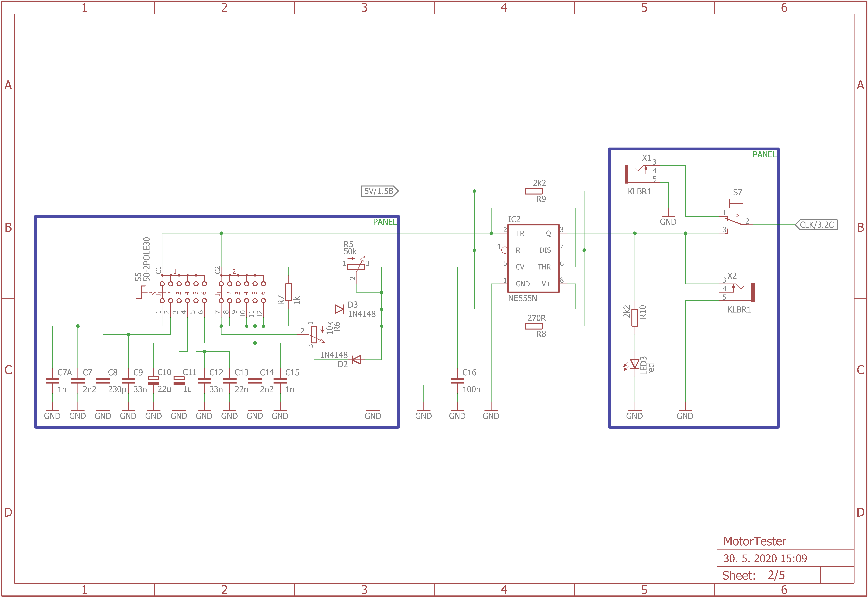
Task: Click the R8 270R resistor symbol
Action: pyautogui.click(x=533, y=326)
